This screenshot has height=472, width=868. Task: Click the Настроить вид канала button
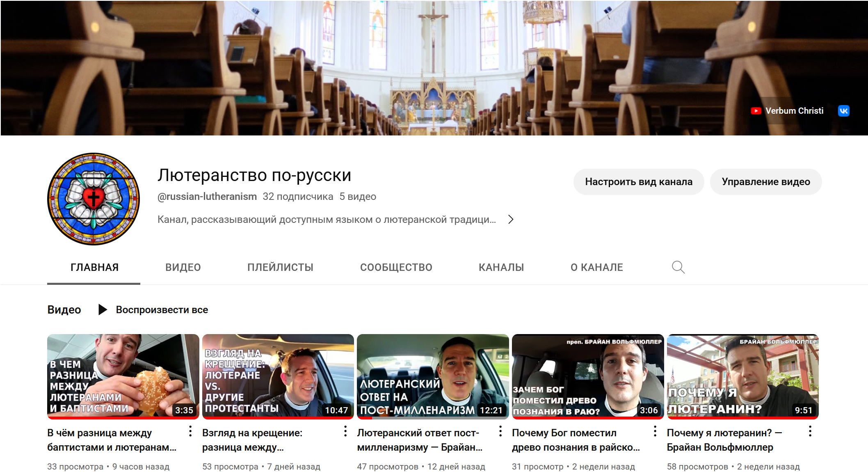coord(638,182)
